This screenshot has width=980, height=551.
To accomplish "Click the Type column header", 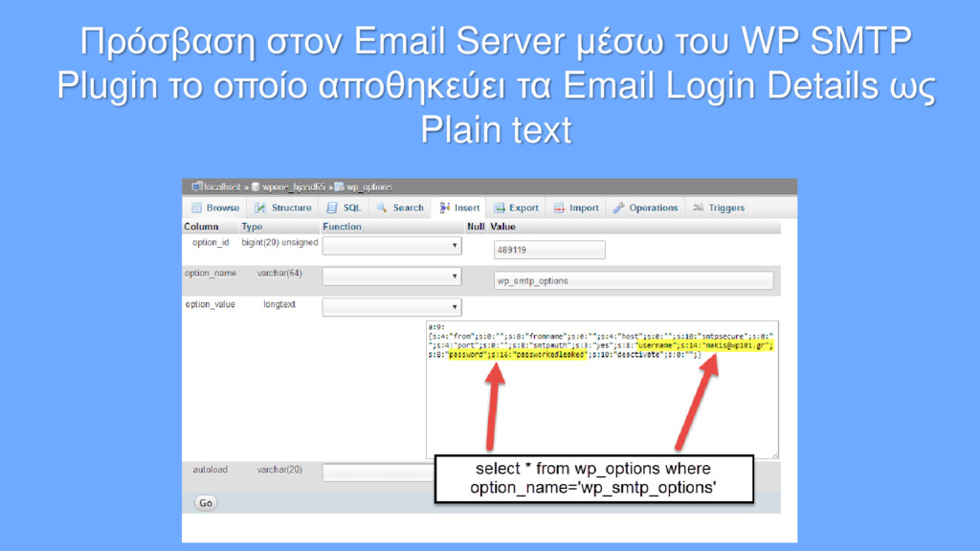I will (252, 227).
